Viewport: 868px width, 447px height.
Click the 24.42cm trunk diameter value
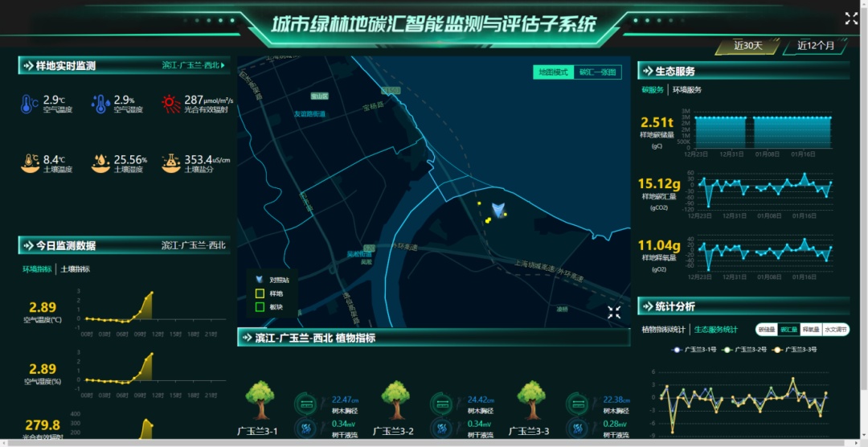(481, 400)
